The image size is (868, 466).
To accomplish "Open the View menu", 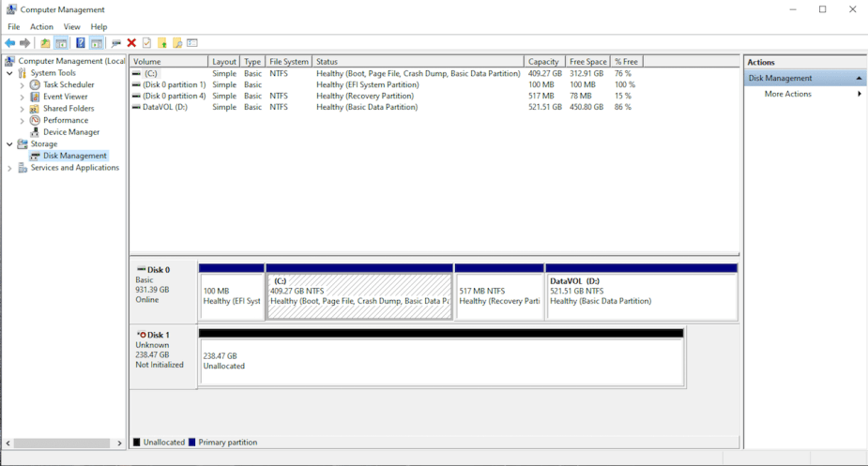I will point(71,27).
